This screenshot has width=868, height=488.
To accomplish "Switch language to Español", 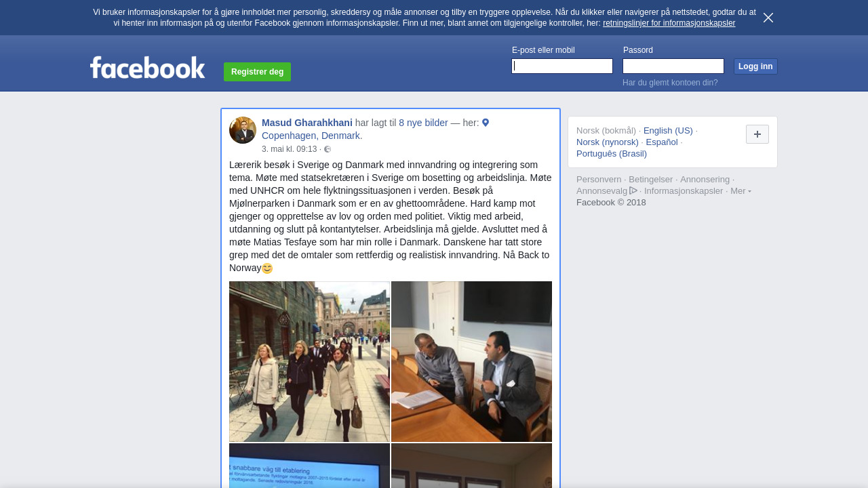I will 662,142.
